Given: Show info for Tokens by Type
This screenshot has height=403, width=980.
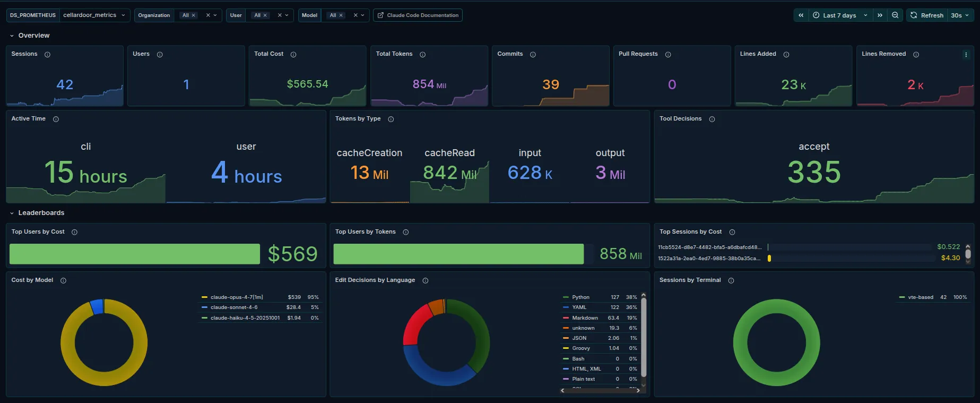Looking at the screenshot, I should click(x=391, y=119).
